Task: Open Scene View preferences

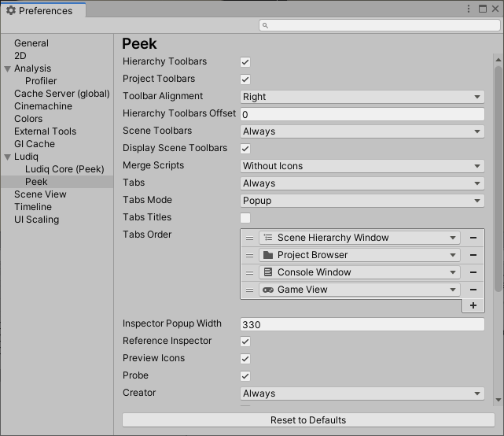Action: point(40,194)
